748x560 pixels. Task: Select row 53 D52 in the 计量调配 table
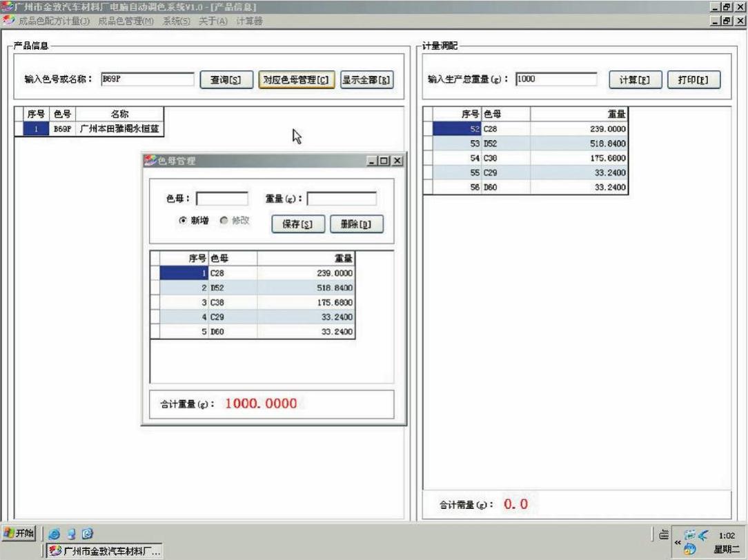(526, 143)
